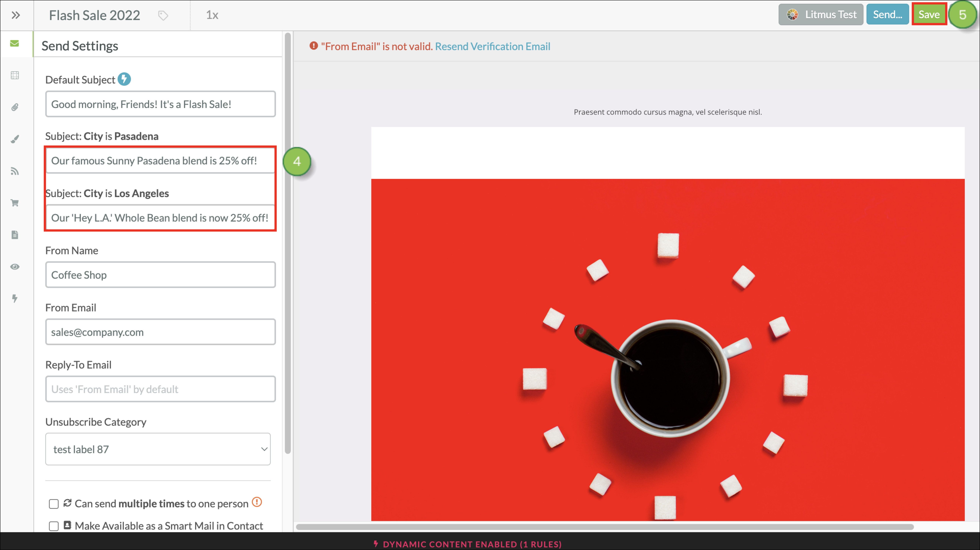This screenshot has width=980, height=550.
Task: Open the layout grid sidebar icon
Action: click(15, 75)
